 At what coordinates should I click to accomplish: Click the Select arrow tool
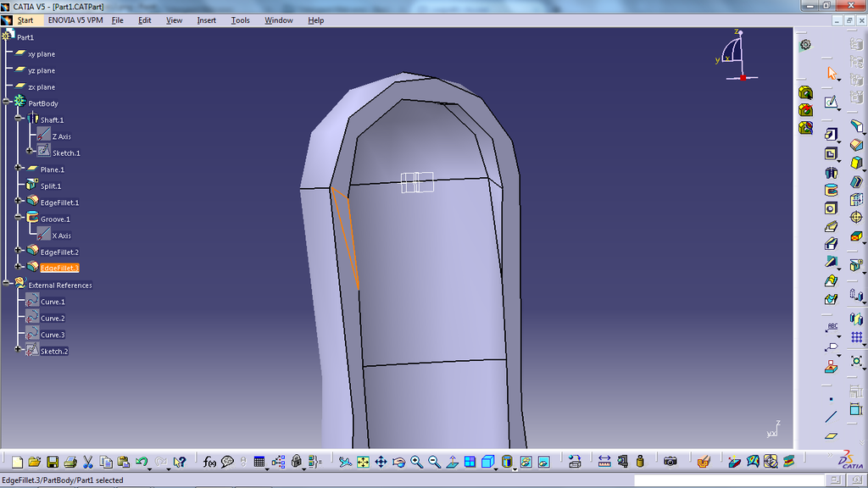click(832, 74)
